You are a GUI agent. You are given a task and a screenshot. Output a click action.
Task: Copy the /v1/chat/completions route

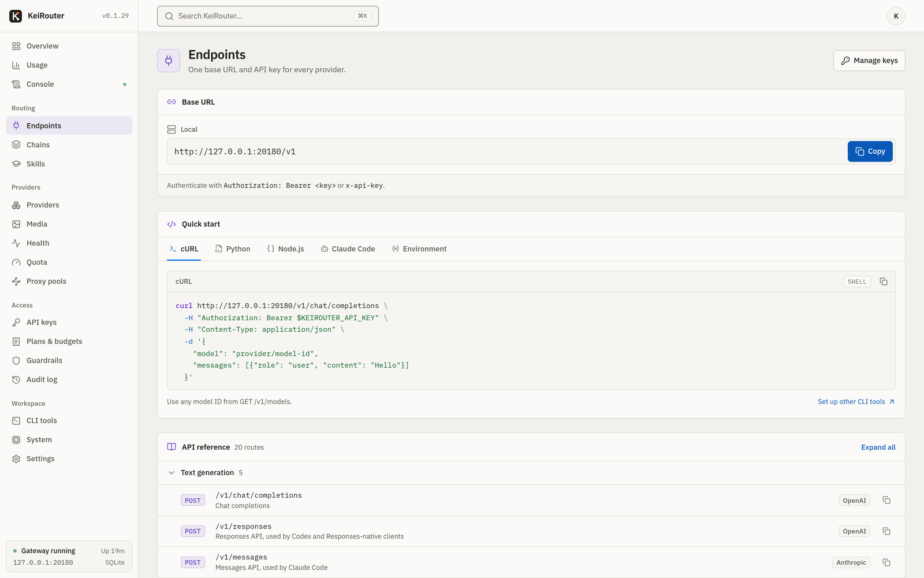tap(886, 501)
